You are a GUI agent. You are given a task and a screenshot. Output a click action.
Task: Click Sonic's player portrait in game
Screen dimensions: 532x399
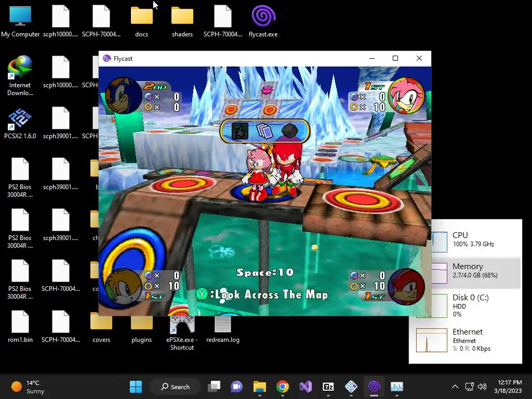coord(123,96)
